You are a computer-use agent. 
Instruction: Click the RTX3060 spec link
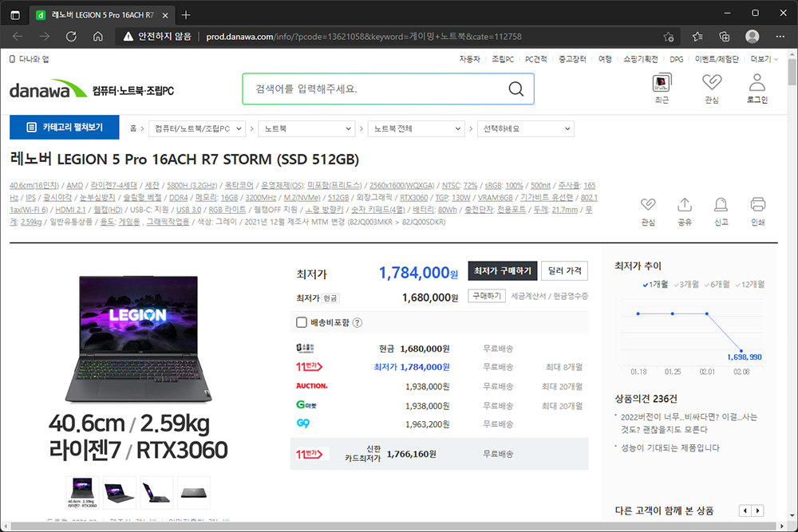coord(413,197)
